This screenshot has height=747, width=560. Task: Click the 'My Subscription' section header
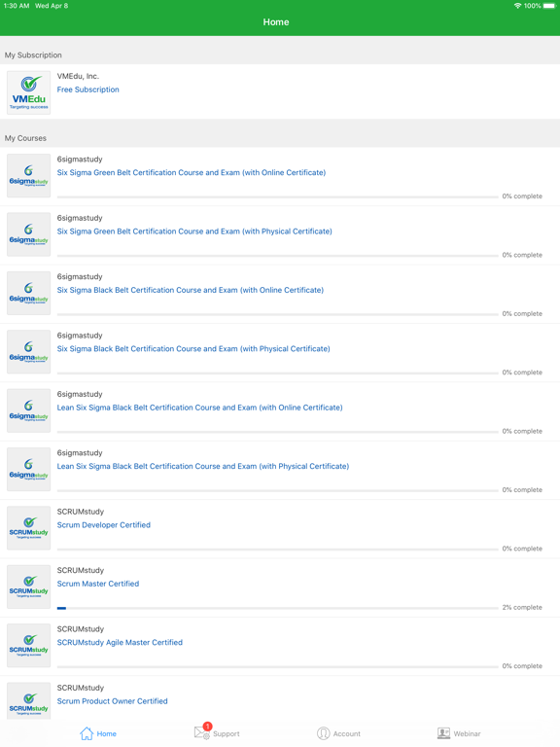point(33,55)
